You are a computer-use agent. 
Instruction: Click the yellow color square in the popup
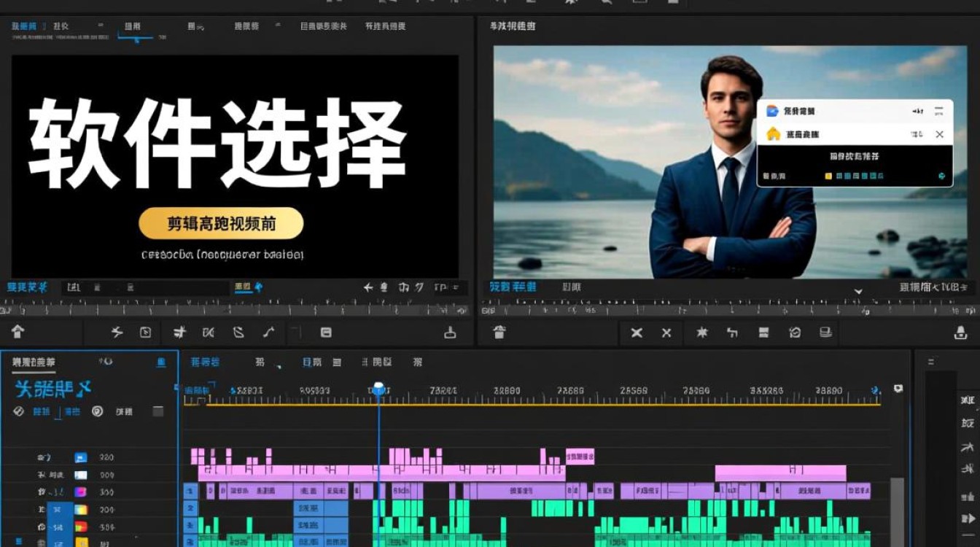click(828, 176)
